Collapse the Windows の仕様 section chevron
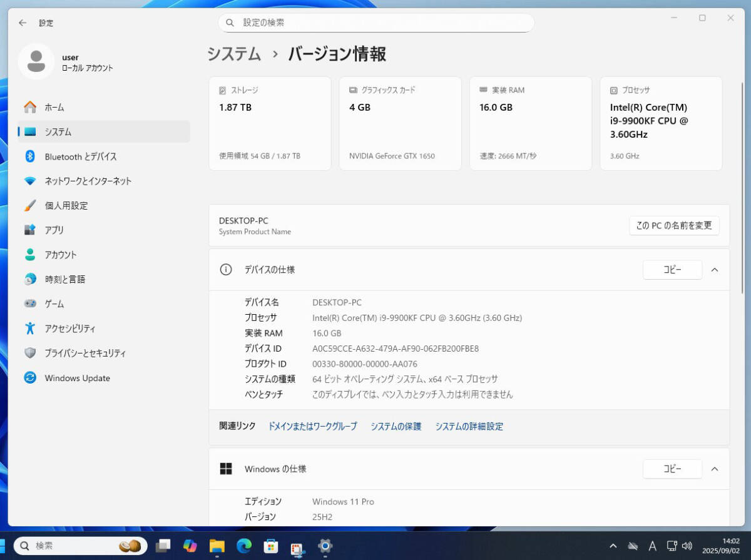The height and width of the screenshot is (560, 751). [x=715, y=469]
